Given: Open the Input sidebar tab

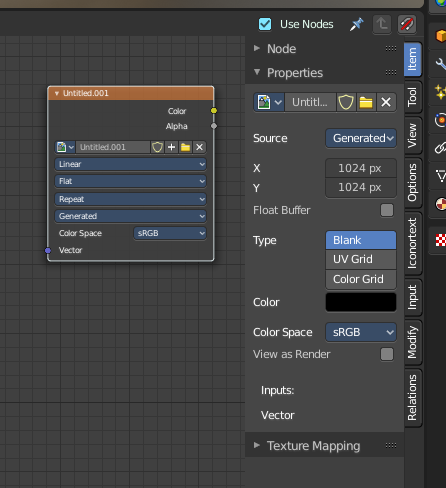Looking at the screenshot, I should point(413,297).
